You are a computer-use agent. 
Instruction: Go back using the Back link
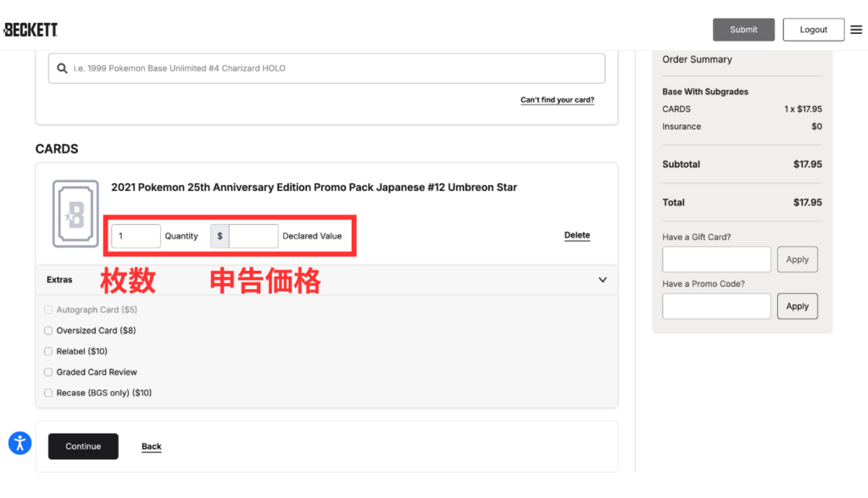(151, 446)
